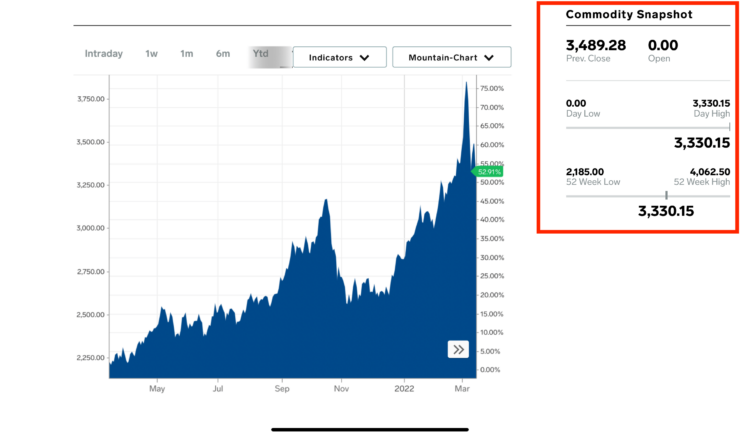
Task: Click the Prev. Close value 3,489.28
Action: point(596,45)
